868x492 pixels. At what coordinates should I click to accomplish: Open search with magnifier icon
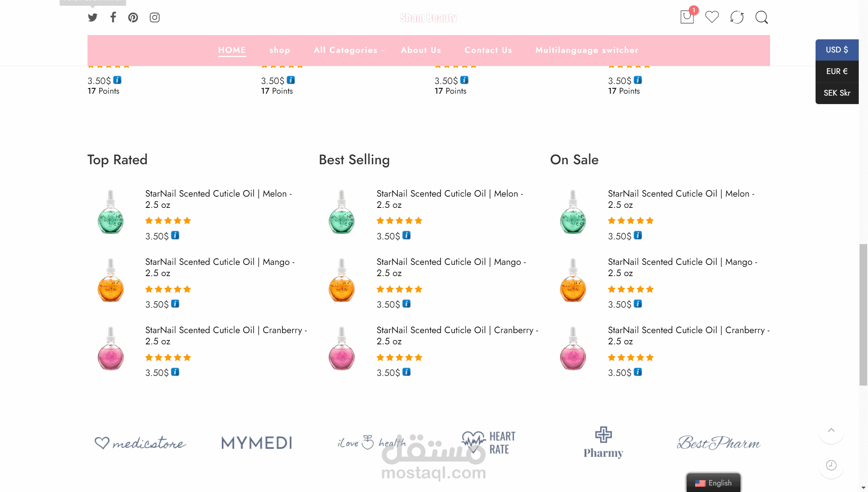point(762,17)
